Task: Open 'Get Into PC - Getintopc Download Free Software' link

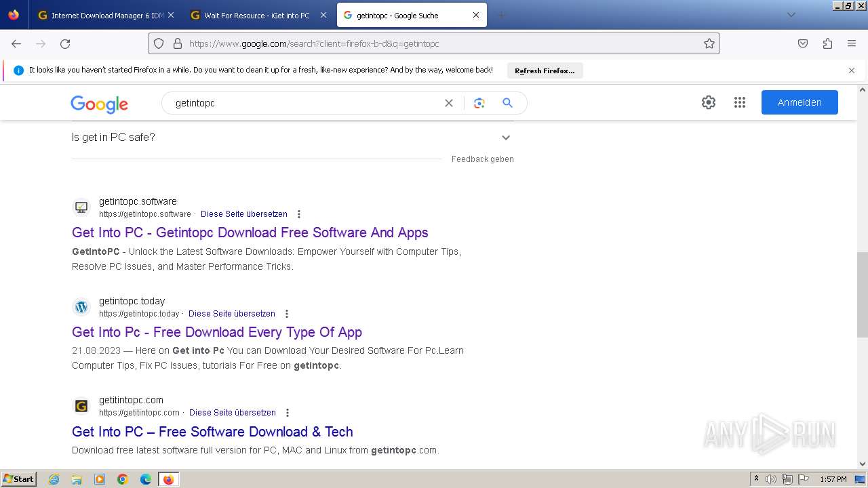Action: (x=250, y=232)
